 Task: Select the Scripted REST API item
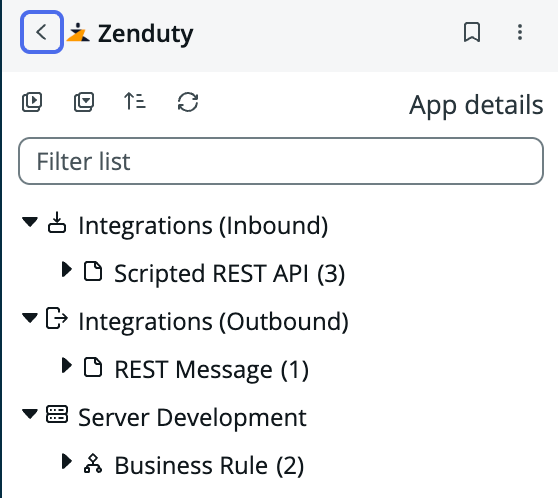click(x=230, y=273)
